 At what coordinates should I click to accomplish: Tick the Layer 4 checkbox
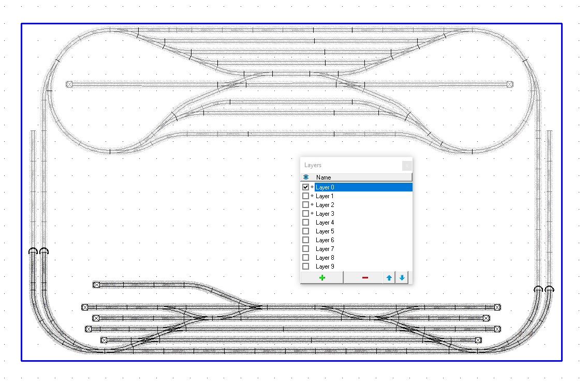[306, 223]
